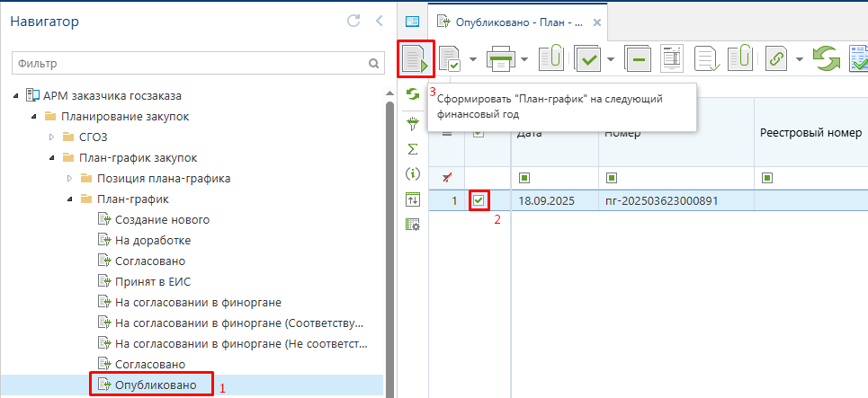Click the sigma totals icon
Image resolution: width=868 pixels, height=398 pixels.
412,149
